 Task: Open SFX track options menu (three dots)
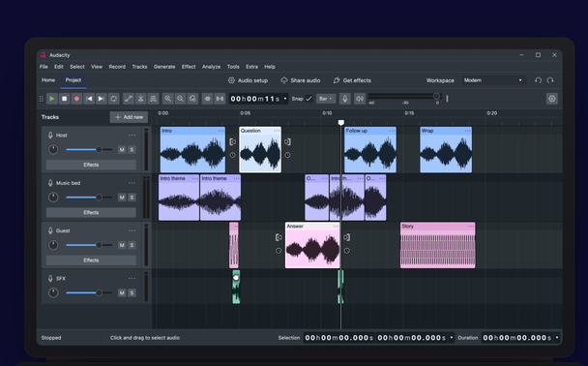(132, 278)
